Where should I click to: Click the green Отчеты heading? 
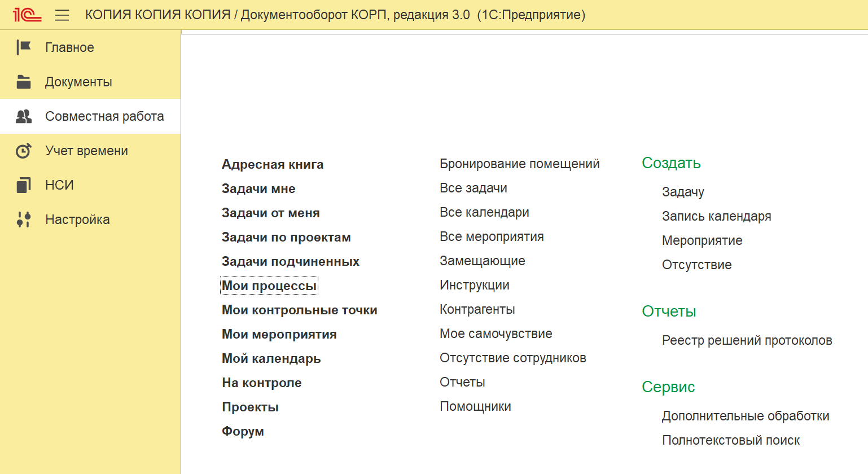tap(669, 311)
